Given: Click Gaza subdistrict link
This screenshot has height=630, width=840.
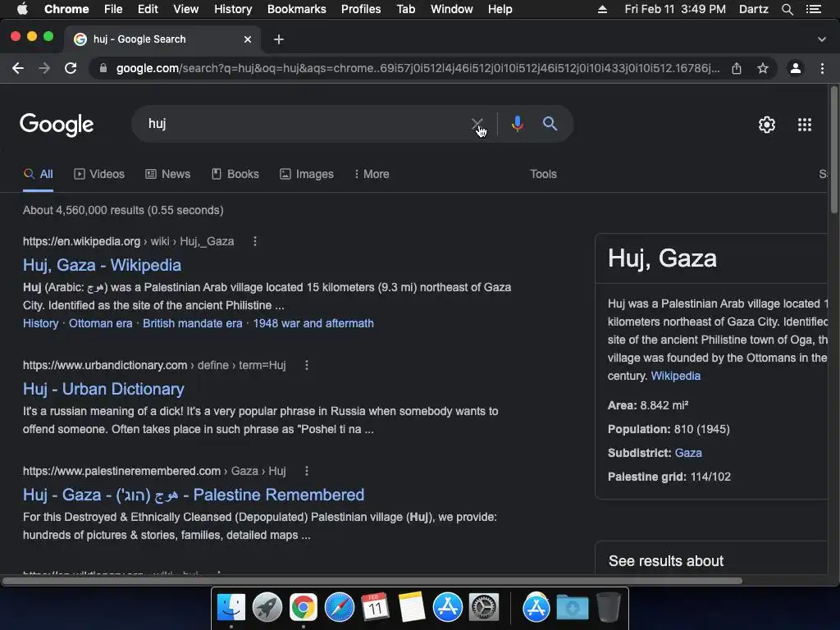Looking at the screenshot, I should [688, 453].
